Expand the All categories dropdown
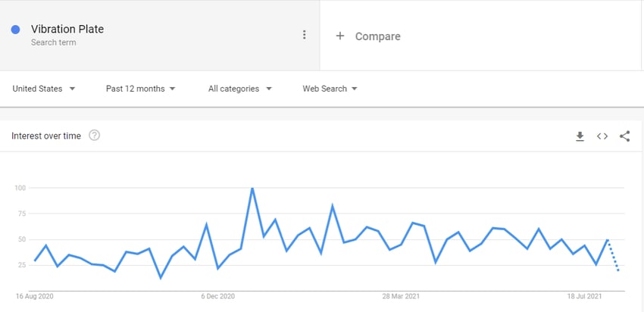The width and height of the screenshot is (644, 312). [240, 89]
